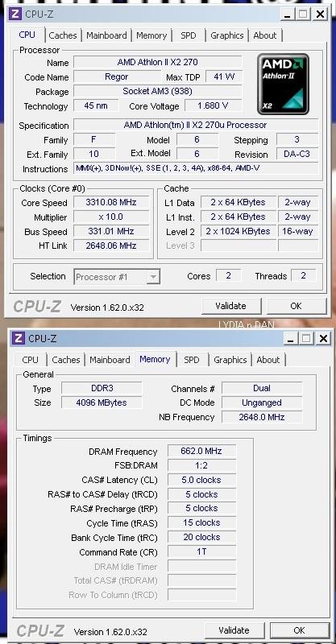Open the Processor #1 selection dropdown
336x644 pixels.
pos(118,277)
